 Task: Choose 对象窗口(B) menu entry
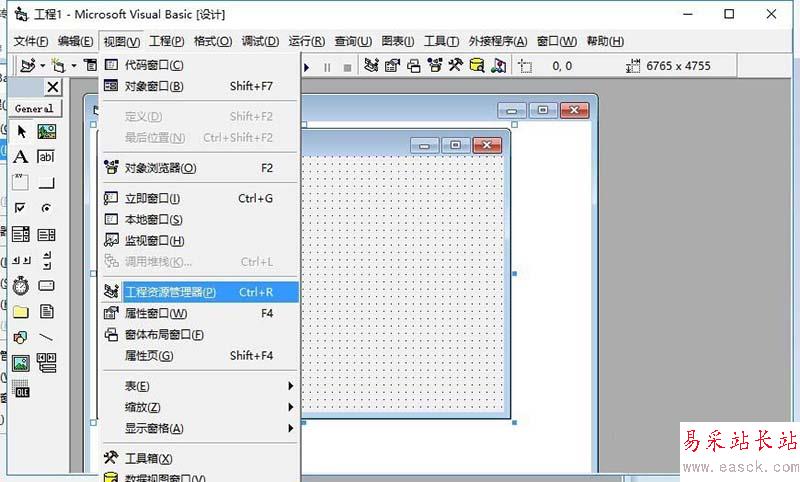click(200, 86)
